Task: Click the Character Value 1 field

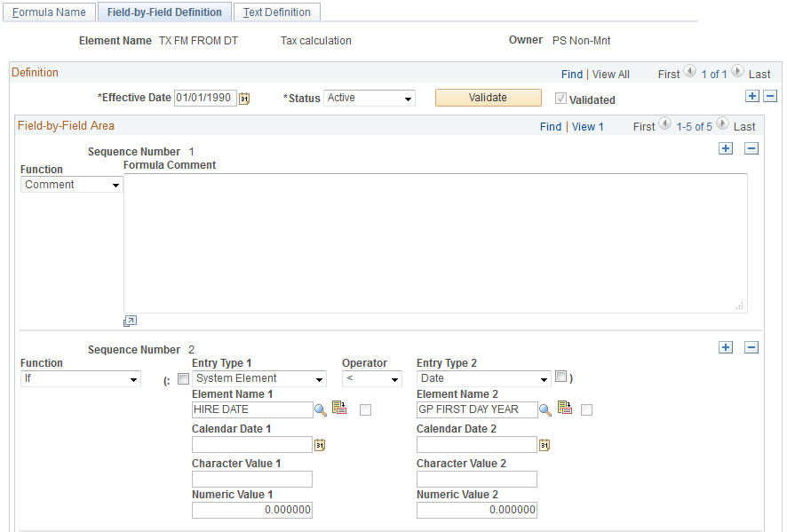Action: tap(252, 479)
